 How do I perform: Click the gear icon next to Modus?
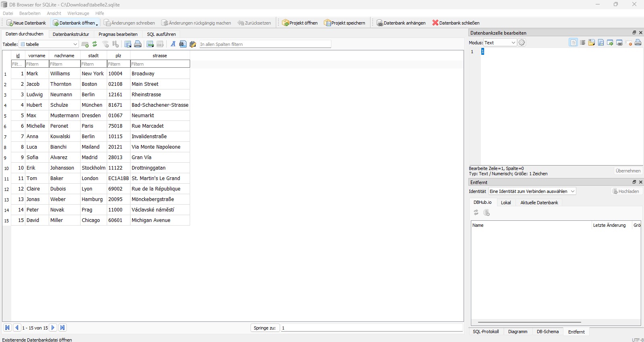522,43
